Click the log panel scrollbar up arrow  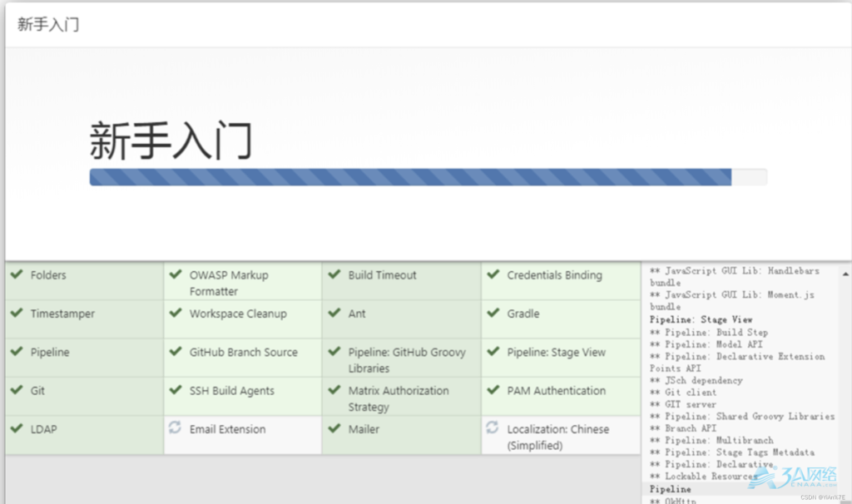coord(845,274)
